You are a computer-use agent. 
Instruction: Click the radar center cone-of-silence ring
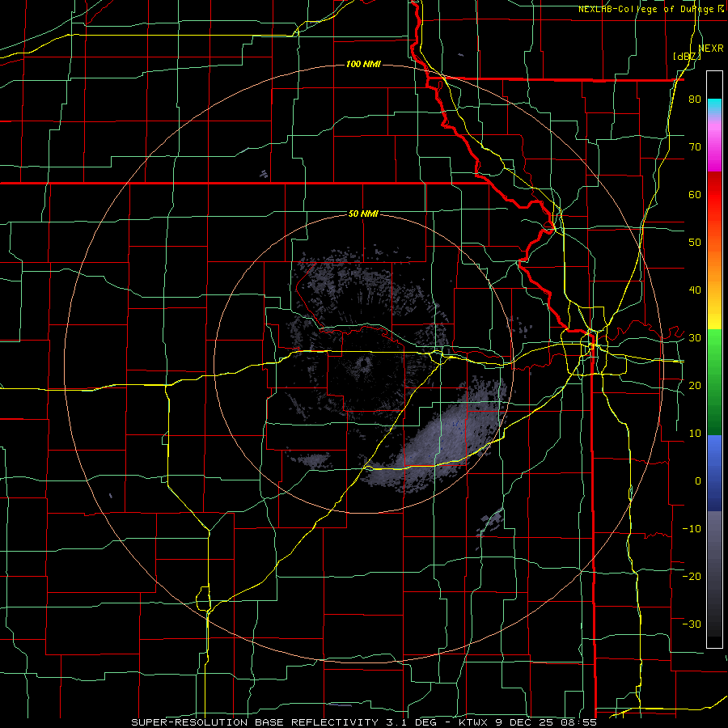tap(363, 365)
